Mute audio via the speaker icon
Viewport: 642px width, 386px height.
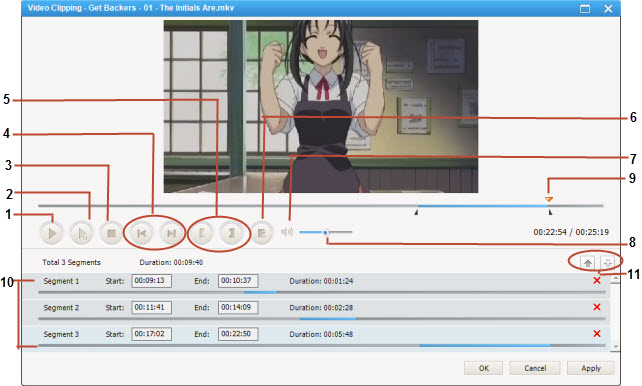click(287, 232)
